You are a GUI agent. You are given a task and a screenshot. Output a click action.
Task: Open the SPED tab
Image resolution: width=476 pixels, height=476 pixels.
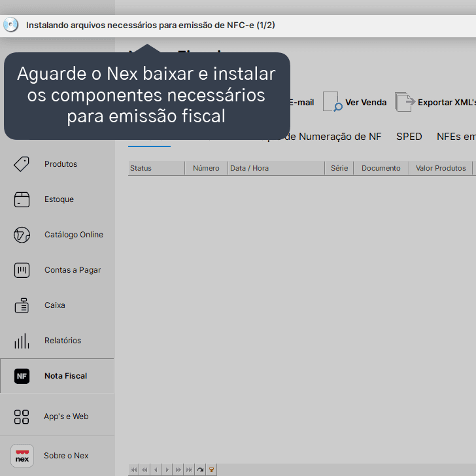tap(409, 137)
